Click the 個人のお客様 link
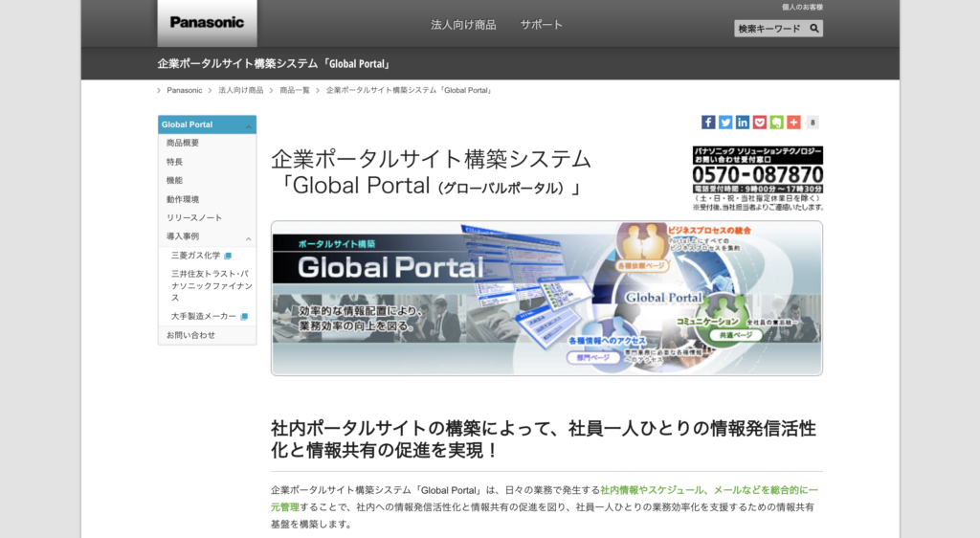The image size is (980, 538). [802, 7]
